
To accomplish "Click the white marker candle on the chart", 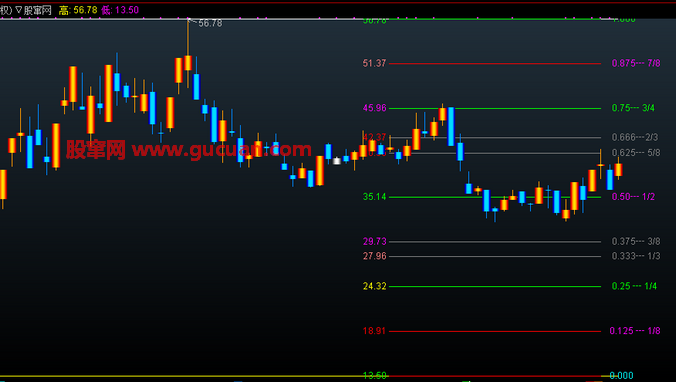I will (337, 161).
